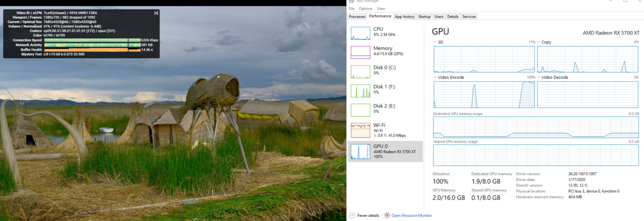Click the Shared GPU memory 0.1/8.0 GB value

486,198
